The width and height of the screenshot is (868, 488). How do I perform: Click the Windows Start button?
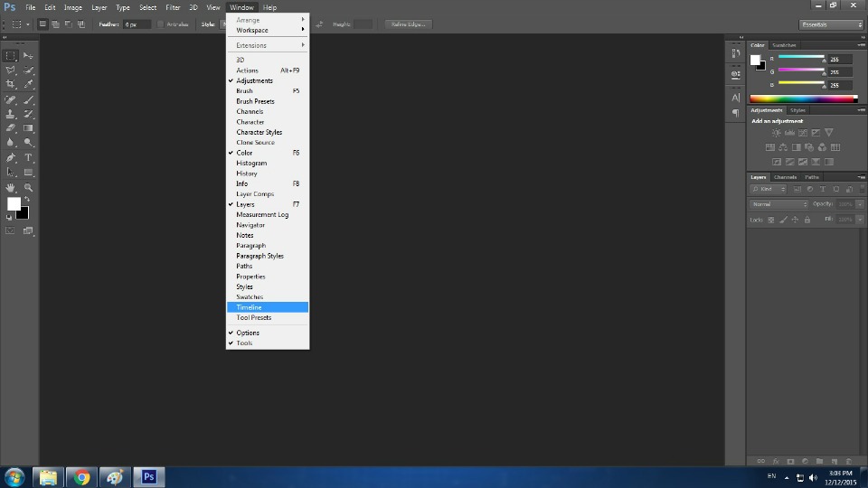14,477
